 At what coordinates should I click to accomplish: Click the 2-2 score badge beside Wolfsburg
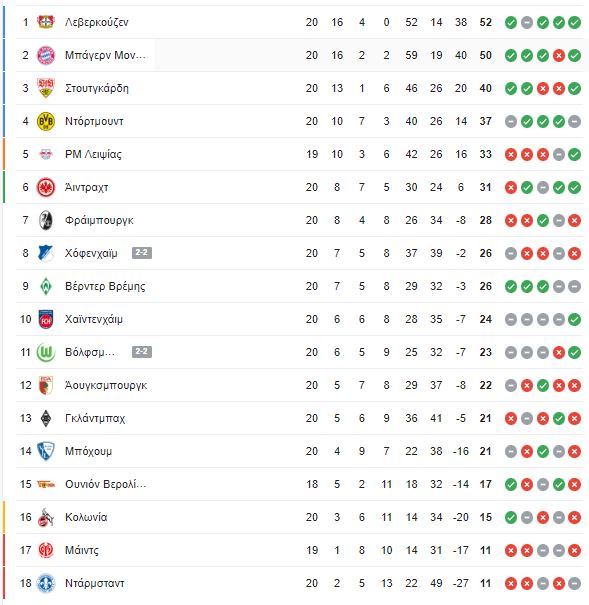142,352
